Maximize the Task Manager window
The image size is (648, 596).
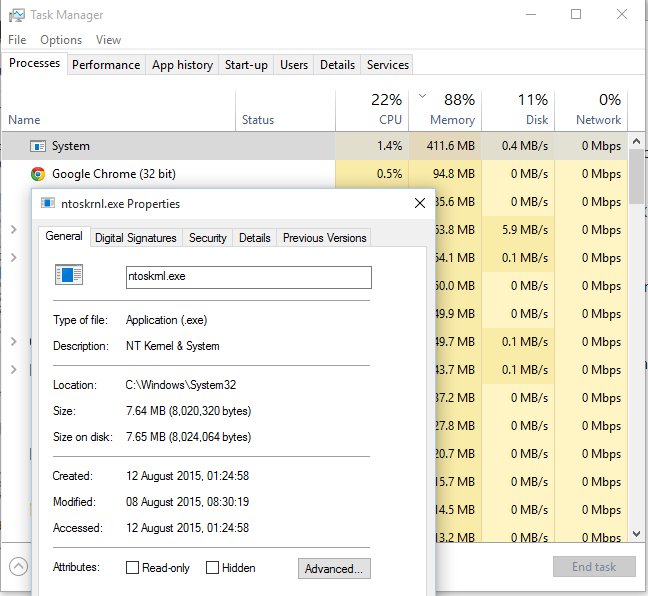[576, 14]
